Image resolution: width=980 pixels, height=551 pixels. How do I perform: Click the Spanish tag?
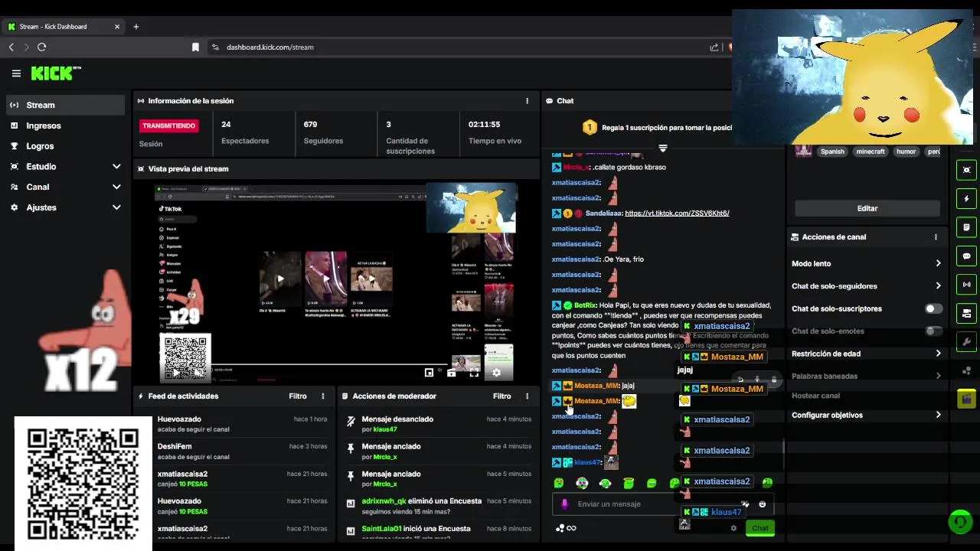click(832, 152)
